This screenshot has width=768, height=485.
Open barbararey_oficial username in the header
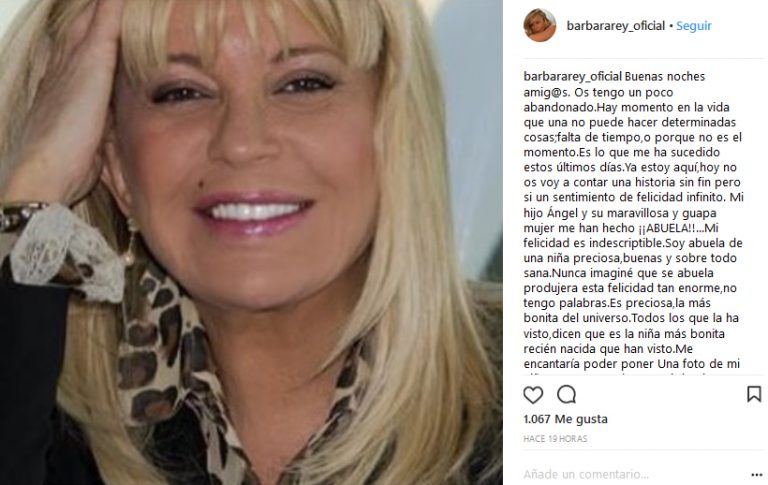pyautogui.click(x=616, y=26)
